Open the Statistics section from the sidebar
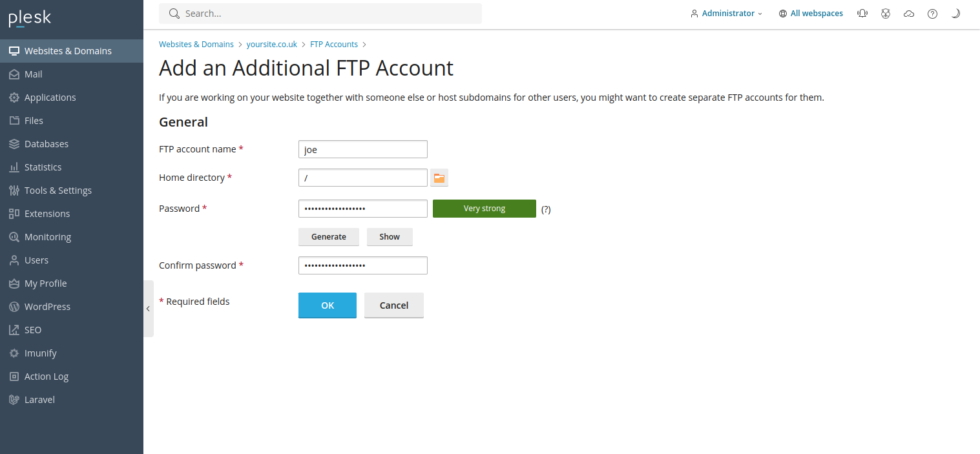 [x=43, y=167]
